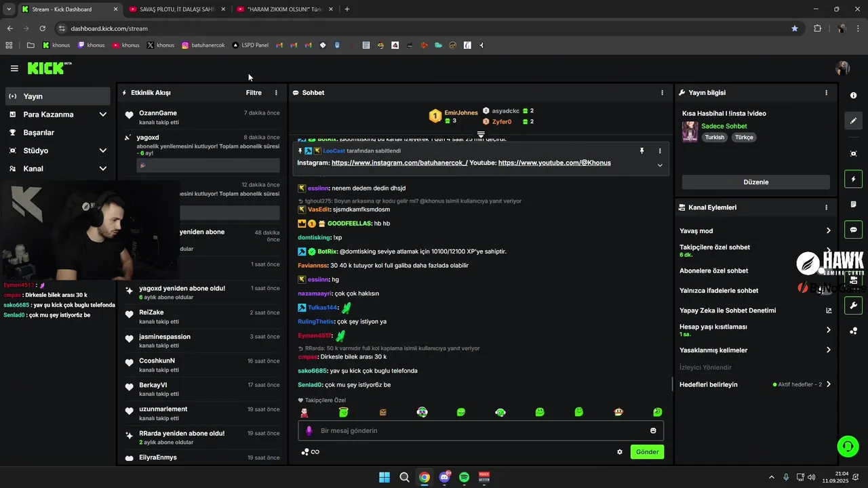Click the stream category thumbnail image
This screenshot has height=488, width=868.
[690, 131]
